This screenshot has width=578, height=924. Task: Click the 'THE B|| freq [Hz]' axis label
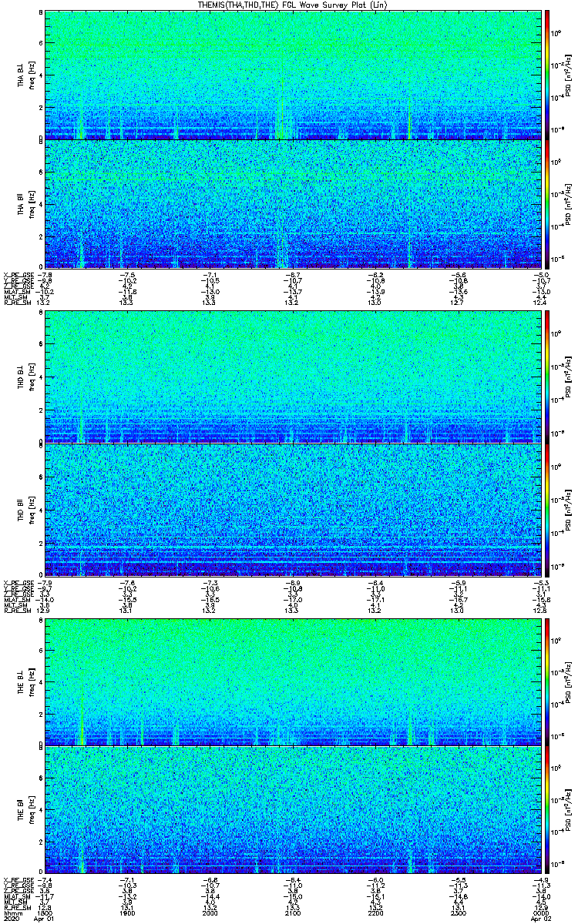click(x=26, y=811)
